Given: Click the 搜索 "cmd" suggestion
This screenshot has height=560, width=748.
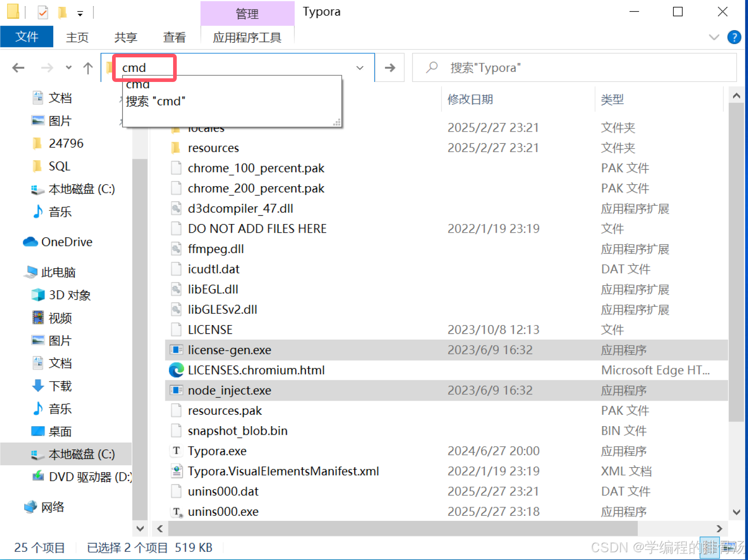Looking at the screenshot, I should (x=155, y=101).
